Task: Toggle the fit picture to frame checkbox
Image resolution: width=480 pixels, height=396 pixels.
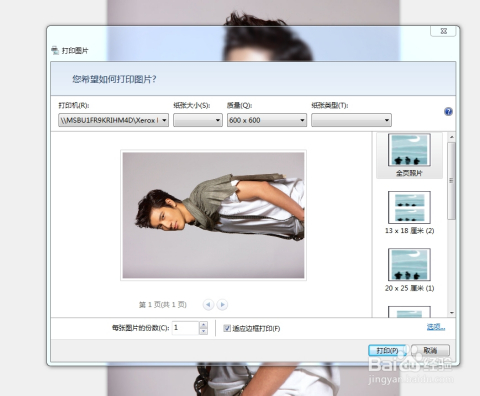Action: point(227,328)
